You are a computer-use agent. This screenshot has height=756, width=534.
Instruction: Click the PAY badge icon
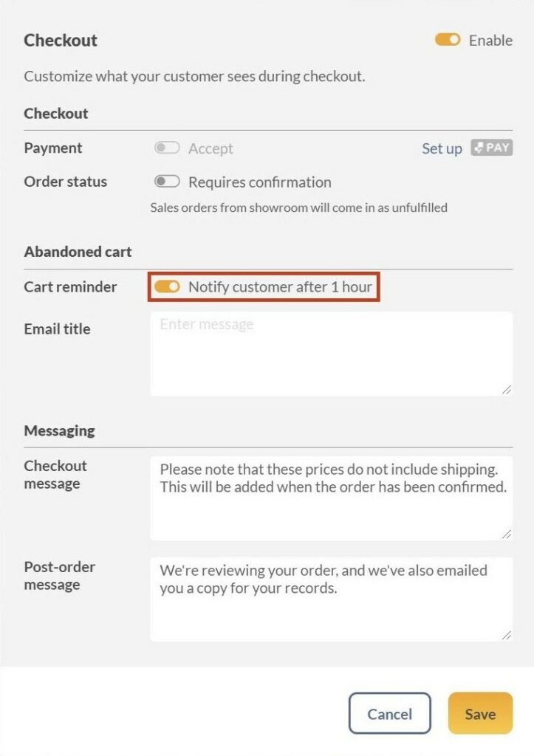pyautogui.click(x=492, y=148)
